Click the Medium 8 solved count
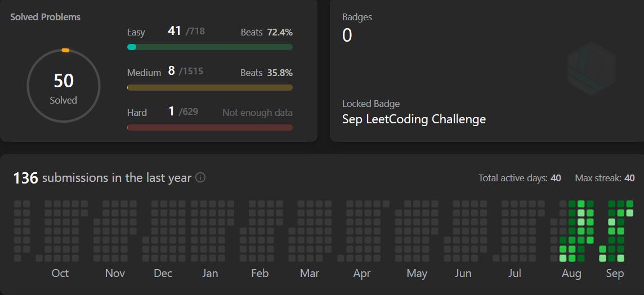644x295 pixels. pyautogui.click(x=171, y=71)
